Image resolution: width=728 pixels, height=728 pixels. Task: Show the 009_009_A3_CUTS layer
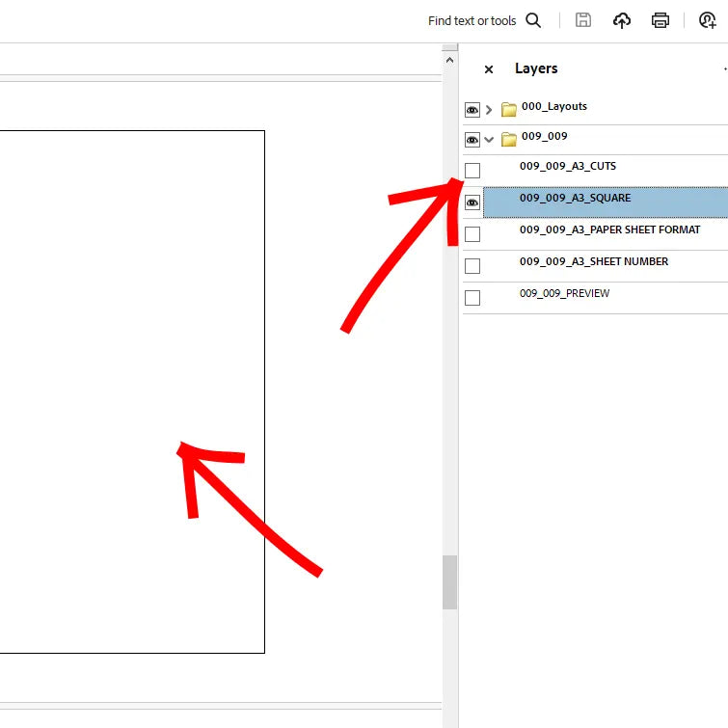(x=472, y=171)
